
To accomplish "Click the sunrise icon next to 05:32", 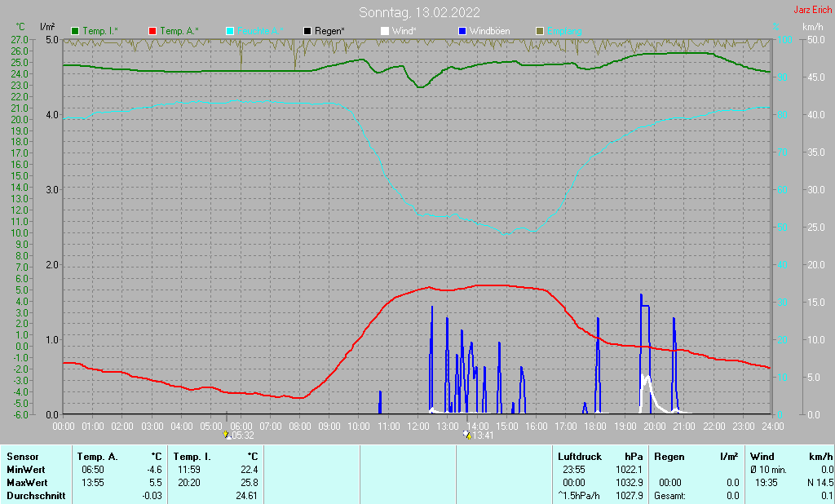I will [x=227, y=435].
